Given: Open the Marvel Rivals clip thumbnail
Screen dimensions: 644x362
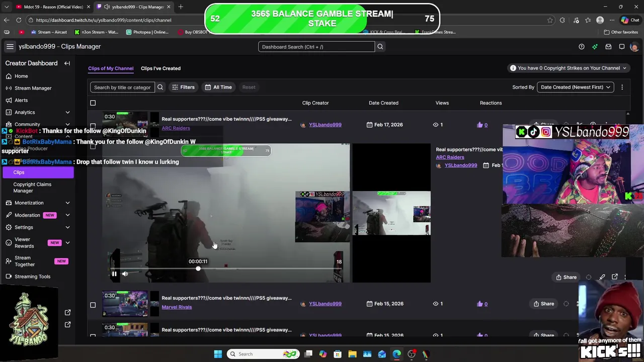Looking at the screenshot, I should click(125, 304).
